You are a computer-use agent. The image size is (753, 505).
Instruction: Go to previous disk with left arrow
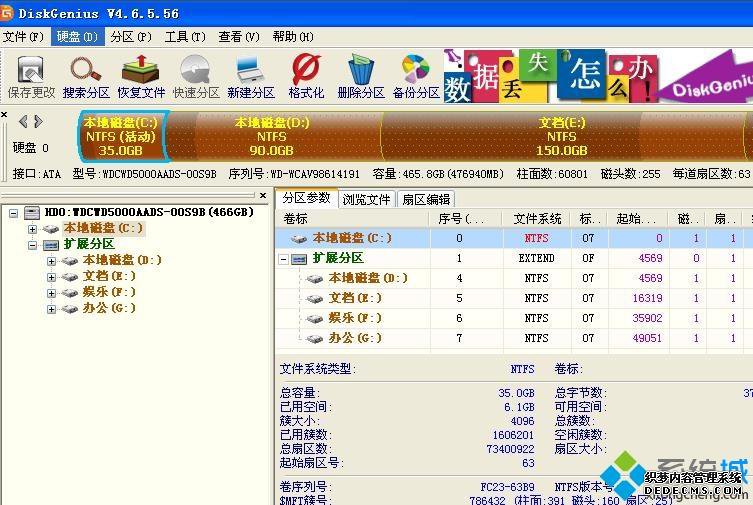tap(23, 121)
